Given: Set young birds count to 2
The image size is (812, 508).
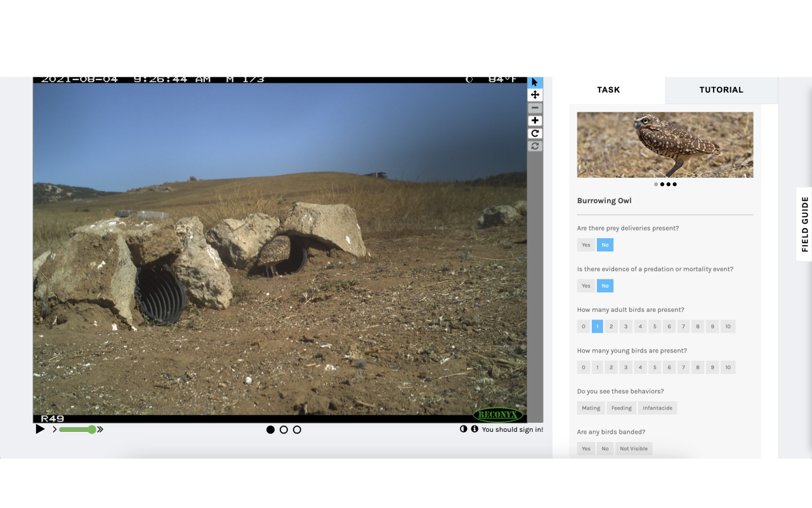Looking at the screenshot, I should (611, 367).
